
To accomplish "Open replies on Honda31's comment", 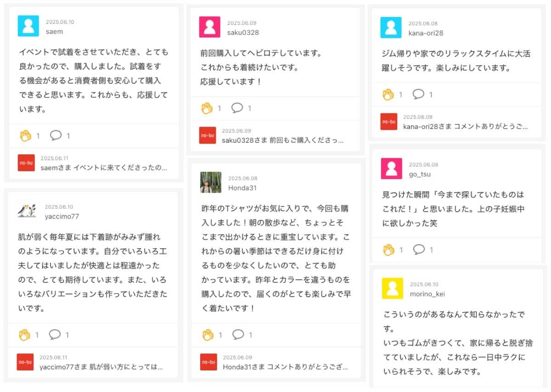I will coord(238,335).
